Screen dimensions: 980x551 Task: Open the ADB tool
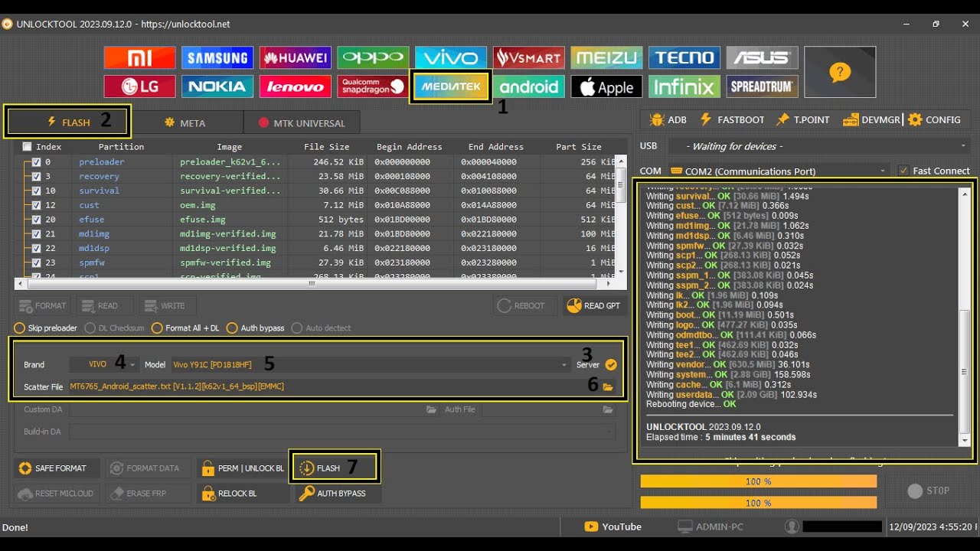click(668, 119)
